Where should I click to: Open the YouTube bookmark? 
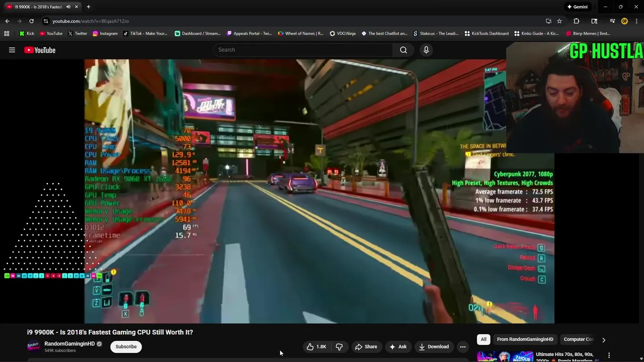tap(51, 34)
